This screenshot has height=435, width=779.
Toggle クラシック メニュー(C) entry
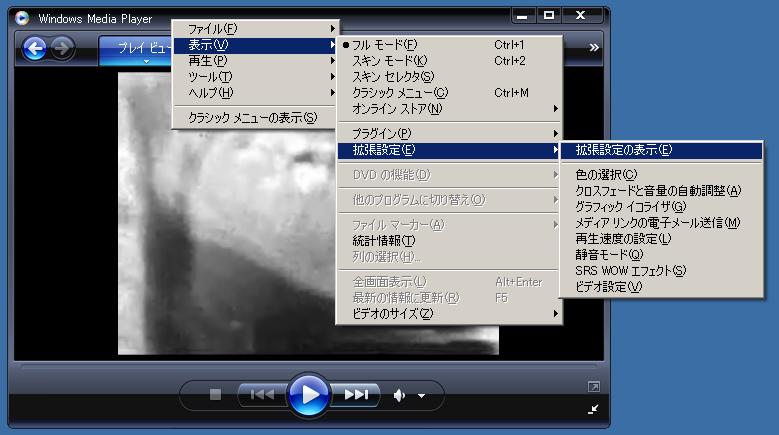(x=450, y=92)
